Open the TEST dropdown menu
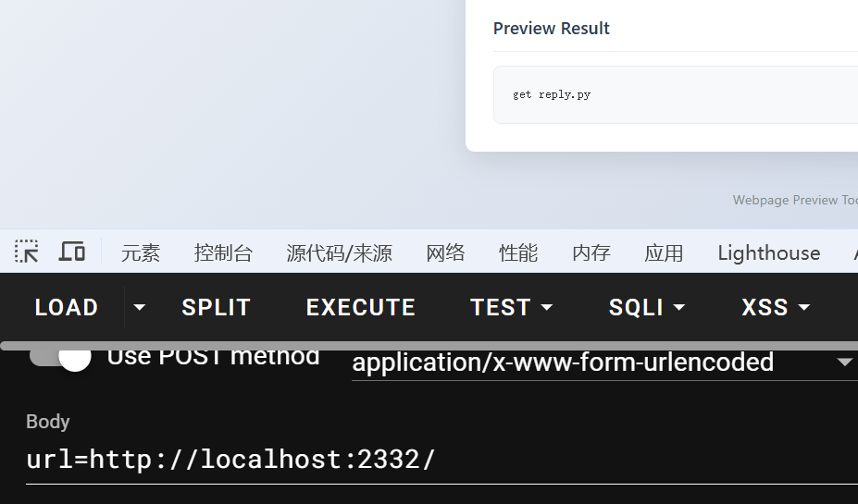 tap(511, 307)
